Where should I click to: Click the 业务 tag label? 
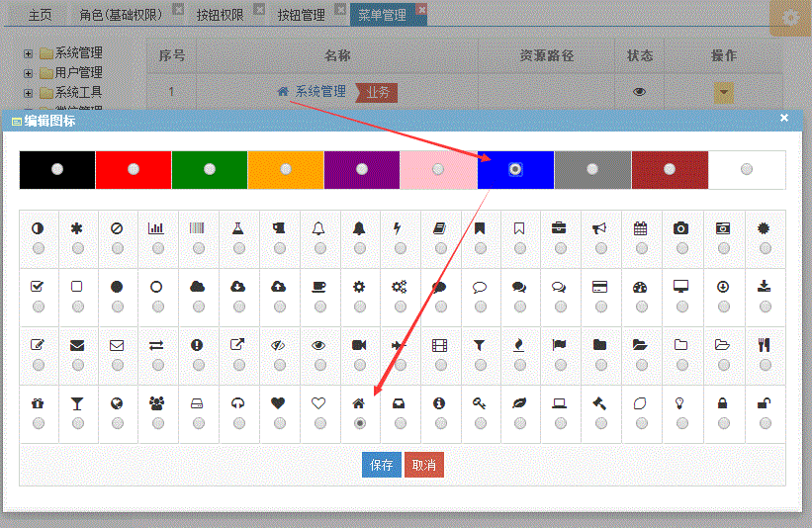(378, 93)
